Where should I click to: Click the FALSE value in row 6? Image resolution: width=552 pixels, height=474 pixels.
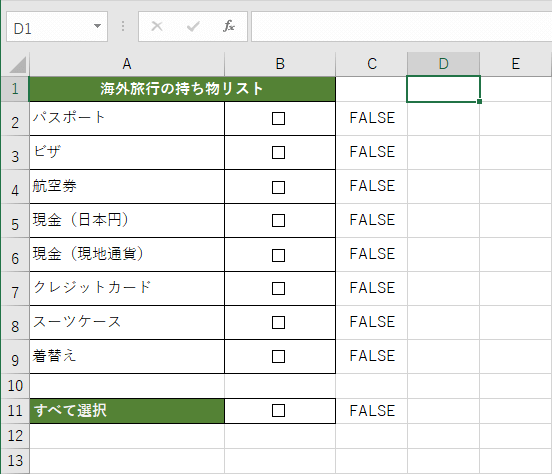[372, 254]
